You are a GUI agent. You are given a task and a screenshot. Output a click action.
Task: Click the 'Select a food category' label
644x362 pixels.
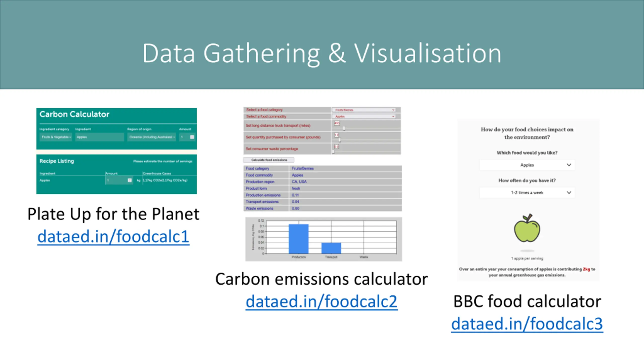click(x=264, y=110)
